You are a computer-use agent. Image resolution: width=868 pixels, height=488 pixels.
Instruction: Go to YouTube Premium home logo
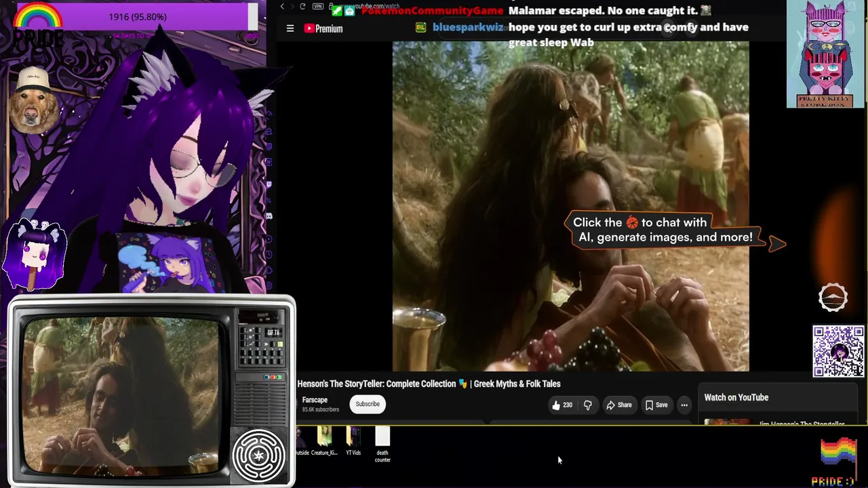323,28
